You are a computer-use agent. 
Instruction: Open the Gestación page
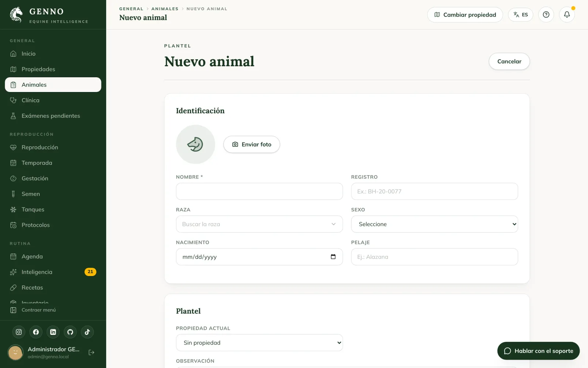53,178
